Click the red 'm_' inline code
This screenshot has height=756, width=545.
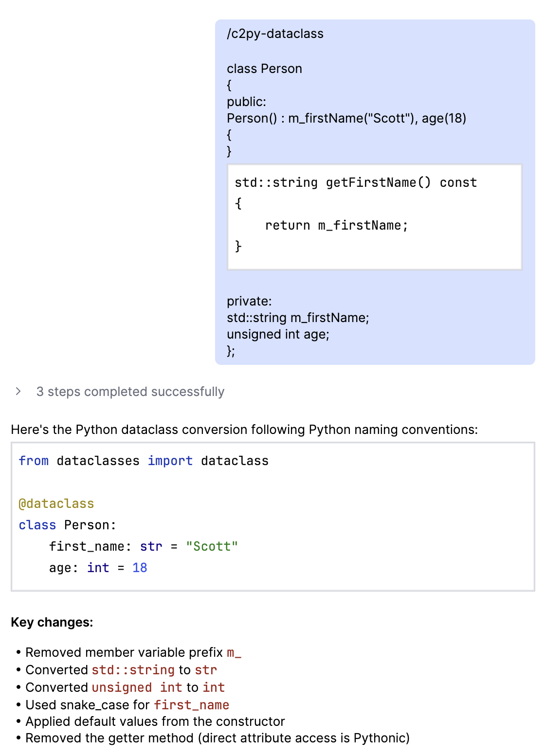coord(234,652)
